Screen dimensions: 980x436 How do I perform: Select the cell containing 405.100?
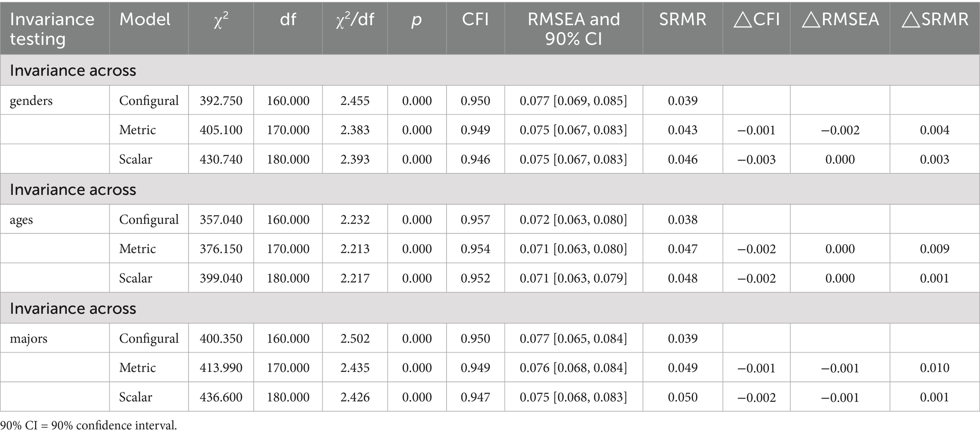pyautogui.click(x=221, y=130)
